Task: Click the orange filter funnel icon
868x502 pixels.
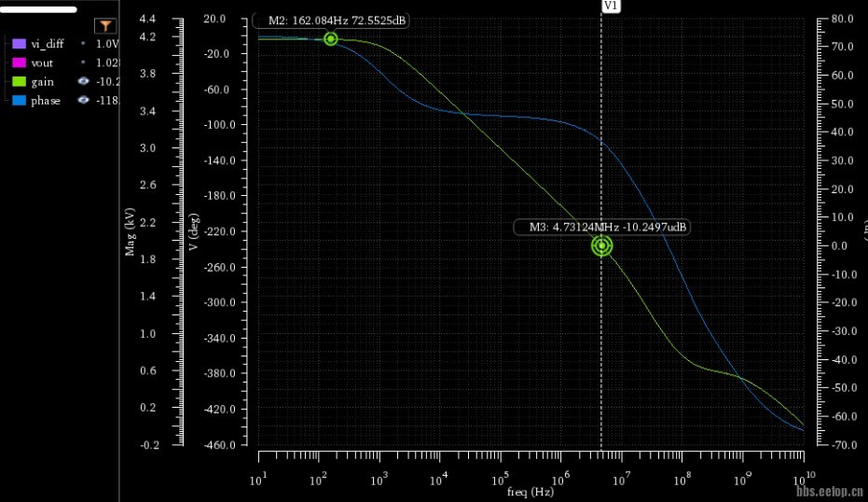Action: coord(106,26)
